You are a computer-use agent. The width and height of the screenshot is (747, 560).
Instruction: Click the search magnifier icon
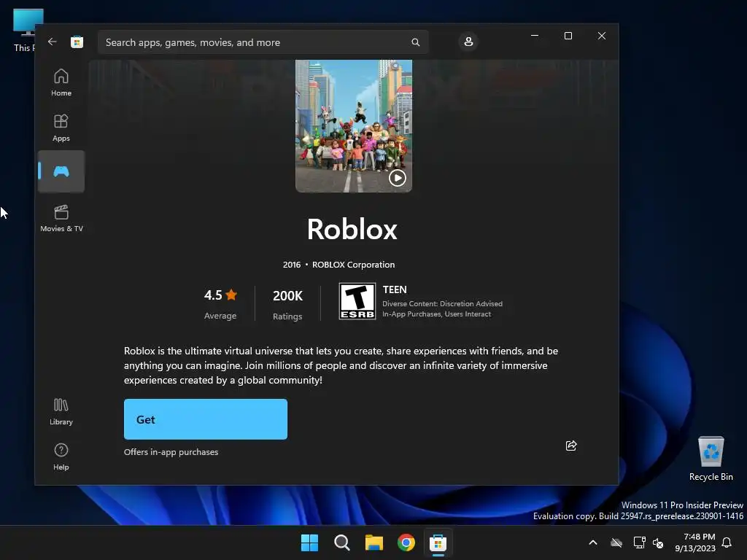415,42
